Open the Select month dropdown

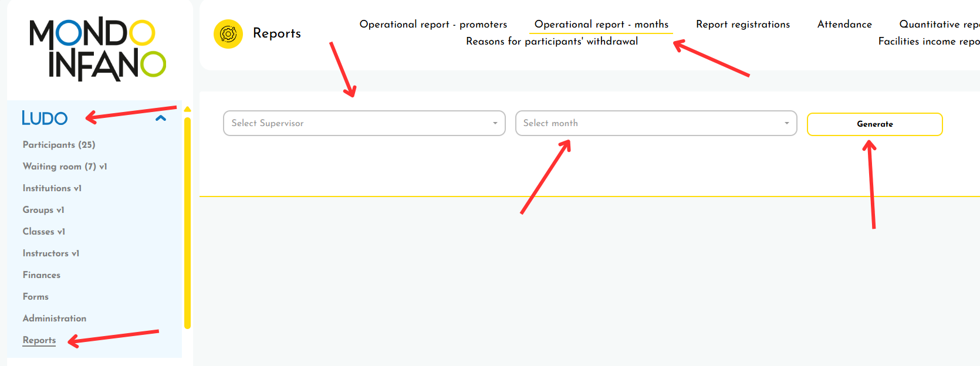655,123
